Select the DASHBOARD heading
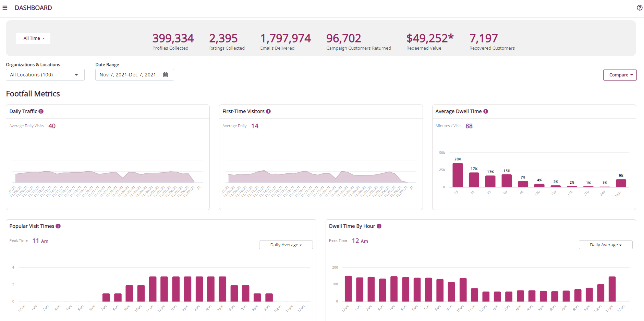Viewport: 644px width, 321px height. tap(33, 8)
